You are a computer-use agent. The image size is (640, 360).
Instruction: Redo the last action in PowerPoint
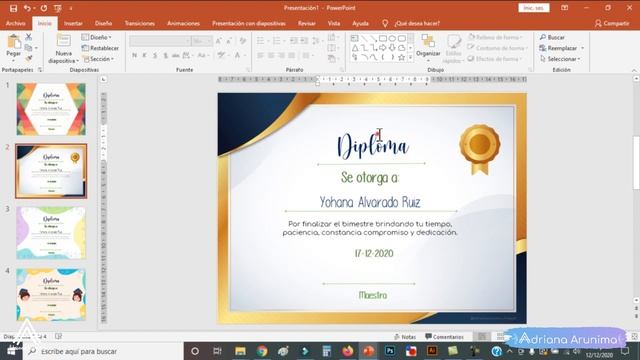click(44, 8)
